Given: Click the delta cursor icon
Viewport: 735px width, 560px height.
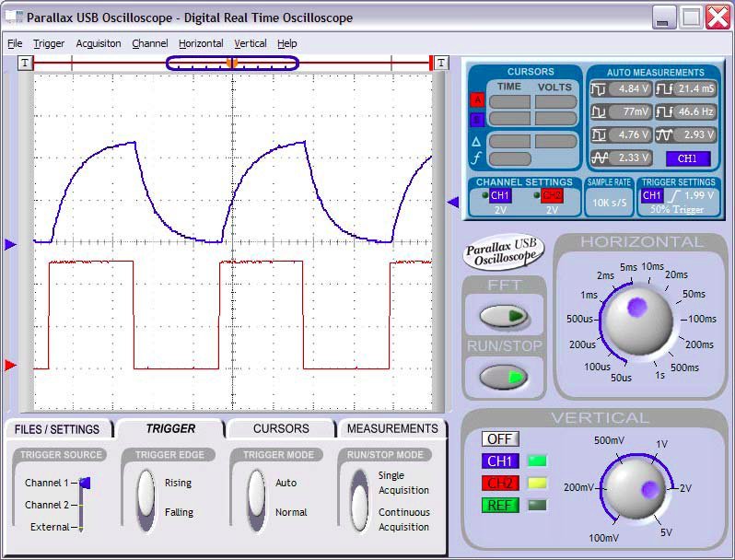Looking at the screenshot, I should click(x=476, y=142).
